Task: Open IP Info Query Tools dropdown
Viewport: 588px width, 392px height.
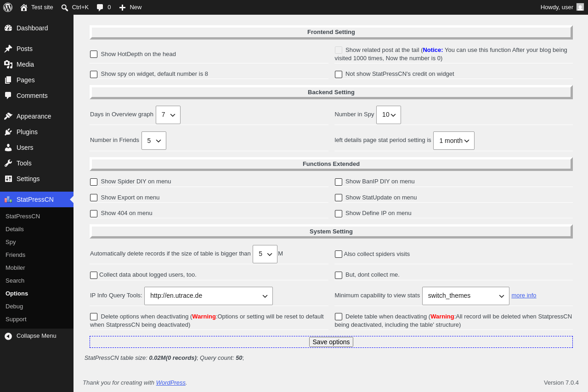Action: pos(209,296)
